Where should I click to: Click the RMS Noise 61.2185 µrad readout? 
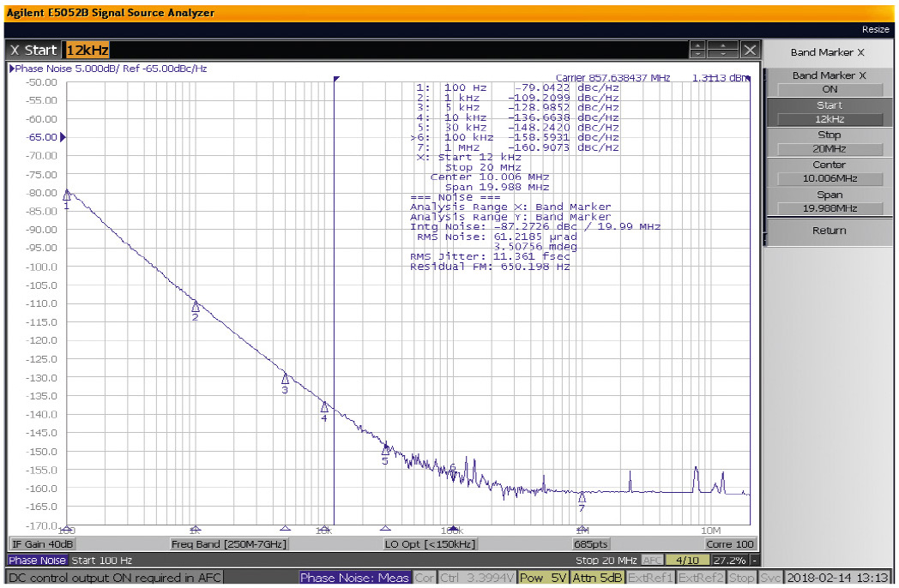[x=497, y=237]
